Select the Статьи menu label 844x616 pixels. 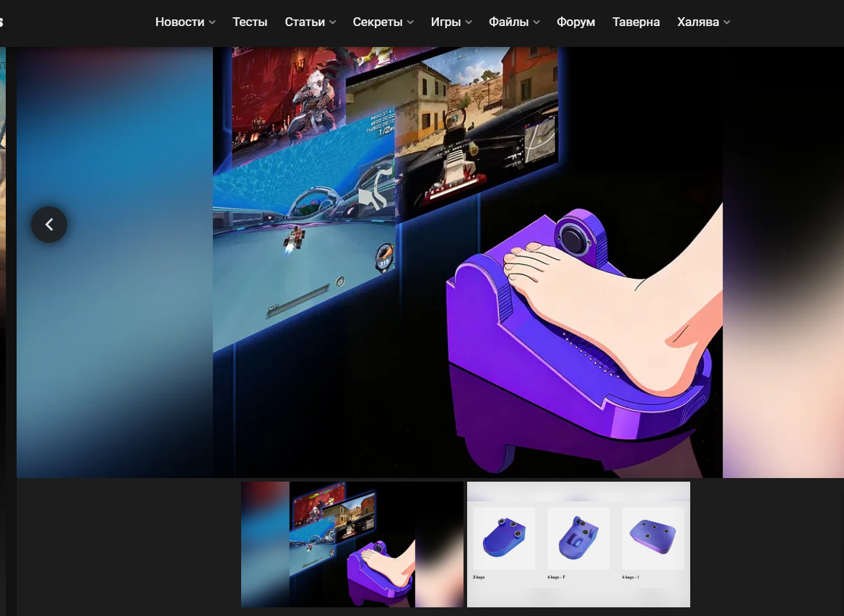point(305,22)
